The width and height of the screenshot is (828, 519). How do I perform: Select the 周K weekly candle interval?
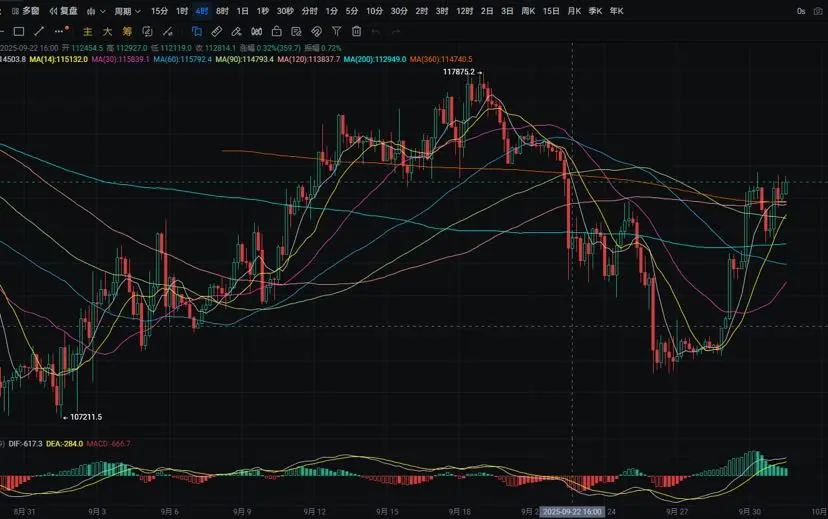coord(528,11)
